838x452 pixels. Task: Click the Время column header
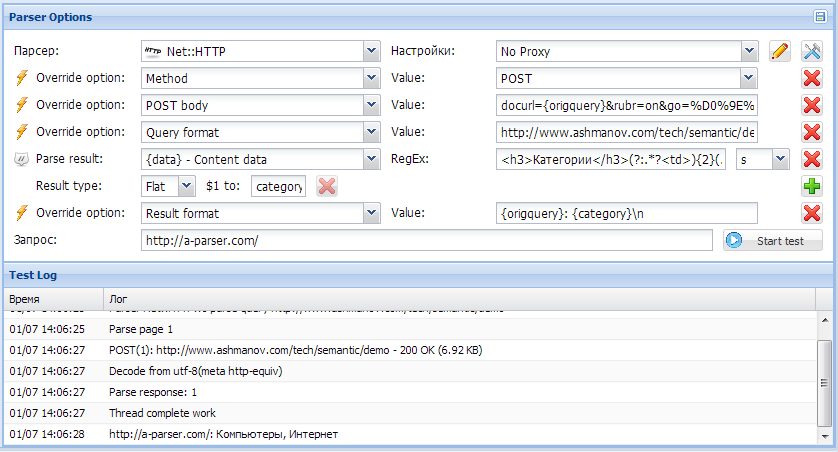click(53, 299)
